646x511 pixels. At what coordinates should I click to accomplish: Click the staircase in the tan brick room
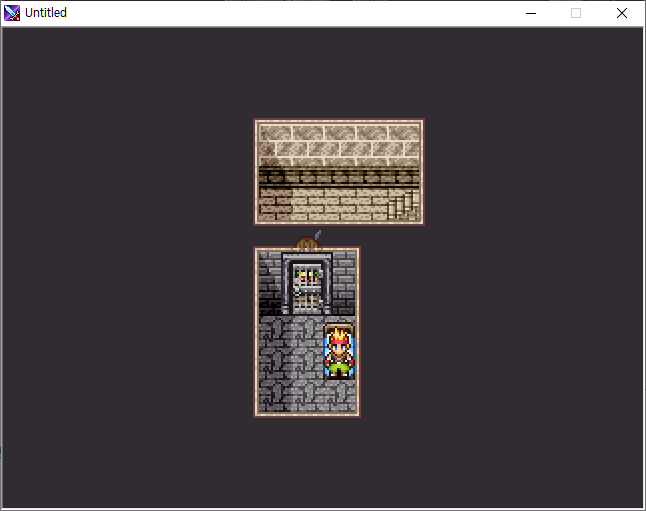point(403,206)
